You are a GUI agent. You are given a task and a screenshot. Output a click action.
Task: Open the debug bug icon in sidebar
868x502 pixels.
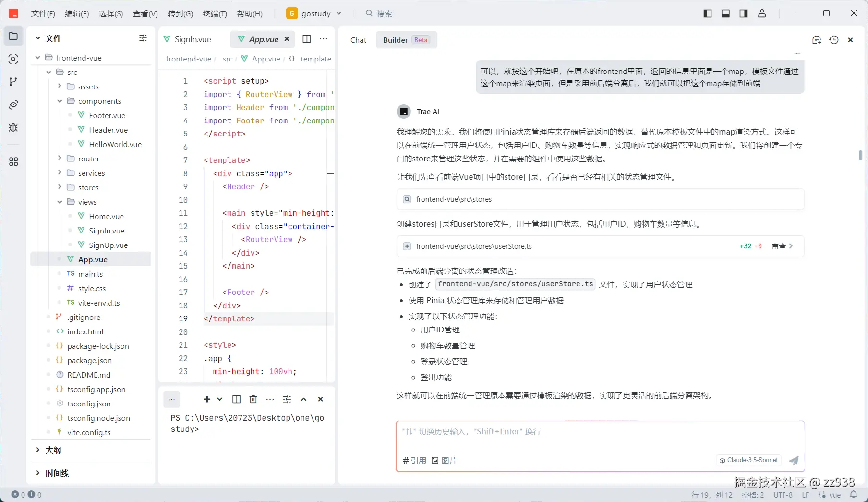[x=13, y=127]
